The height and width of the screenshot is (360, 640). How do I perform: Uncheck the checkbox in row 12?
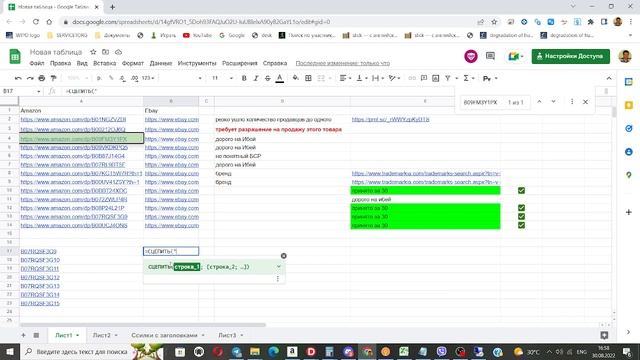tap(521, 208)
